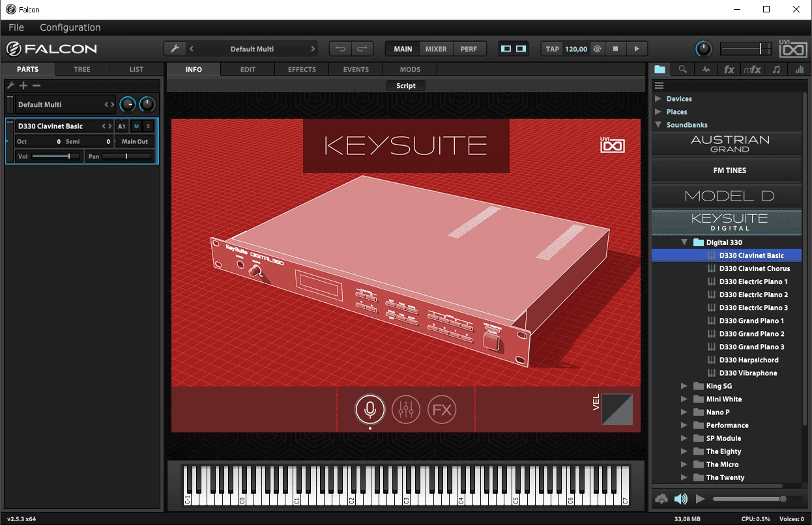Click the master volume knob in the header
This screenshot has height=525, width=812.
(704, 49)
